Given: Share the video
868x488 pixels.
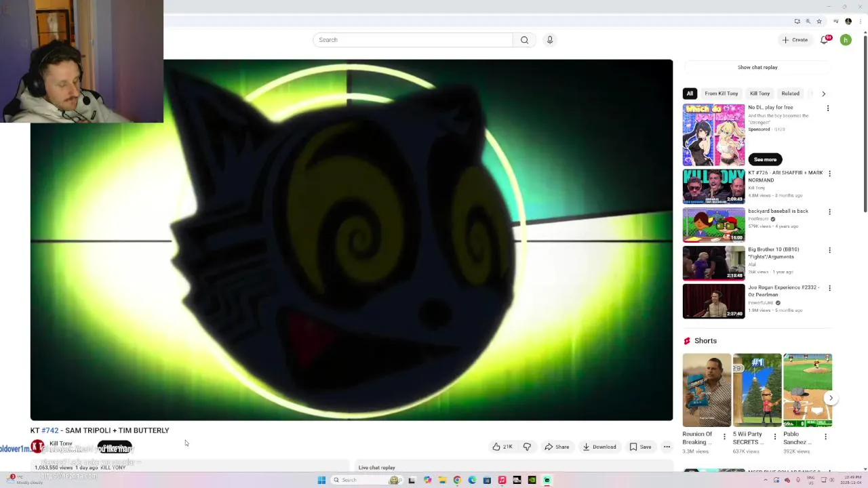Looking at the screenshot, I should (557, 447).
